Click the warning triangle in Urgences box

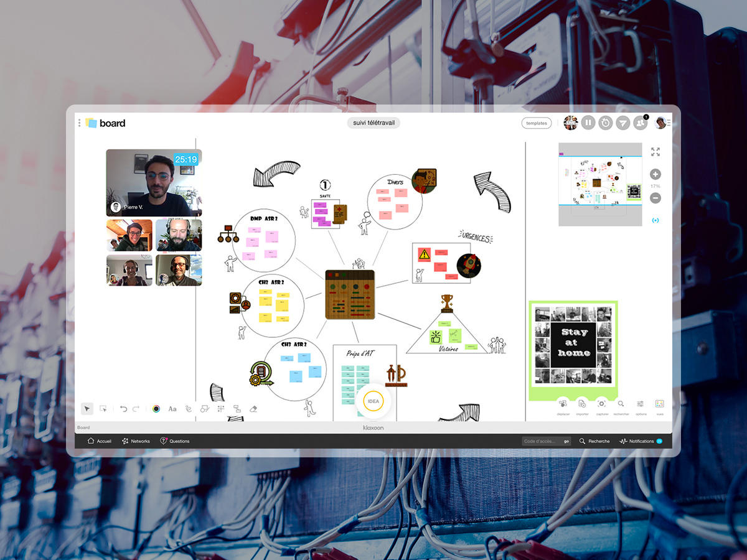pyautogui.click(x=425, y=254)
